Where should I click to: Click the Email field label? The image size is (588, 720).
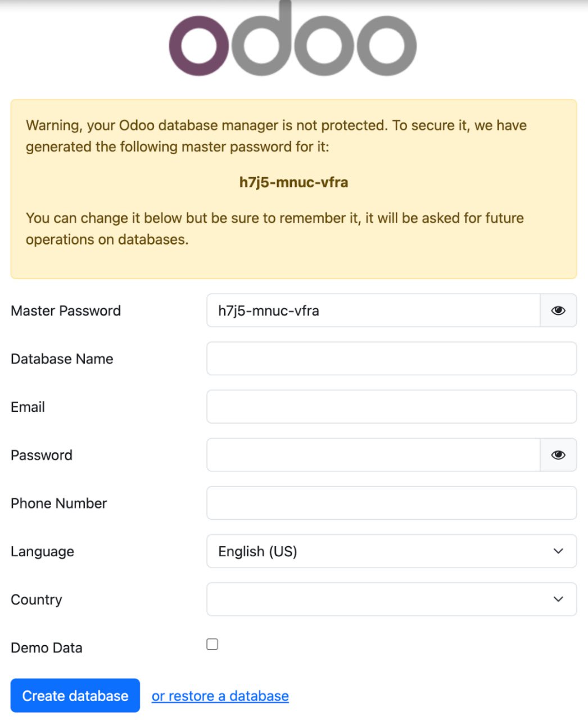(x=28, y=407)
